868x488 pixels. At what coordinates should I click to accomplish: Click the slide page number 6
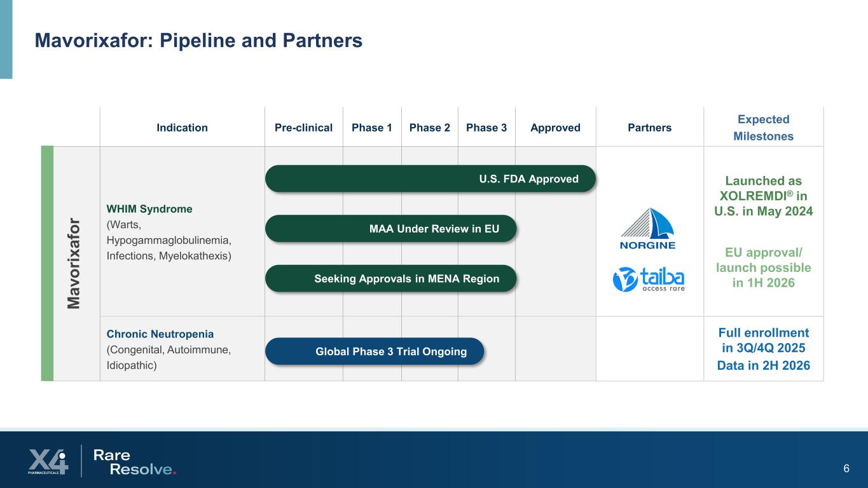click(x=846, y=469)
